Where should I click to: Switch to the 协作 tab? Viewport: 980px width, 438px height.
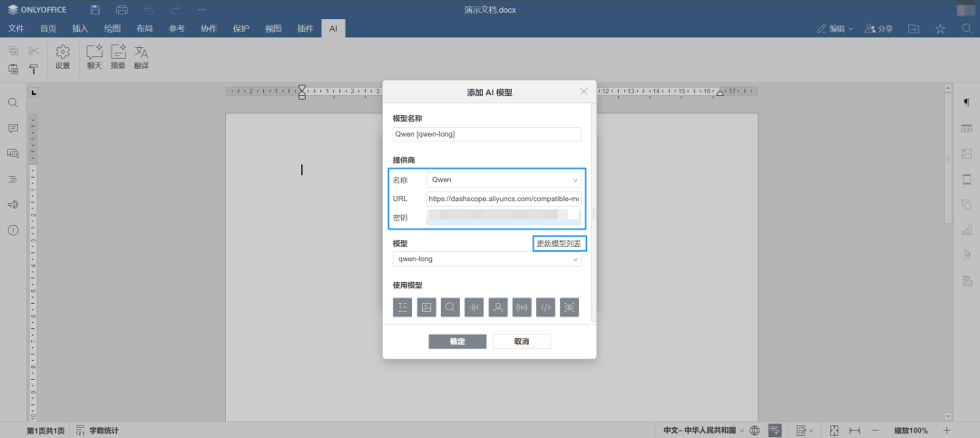click(209, 28)
